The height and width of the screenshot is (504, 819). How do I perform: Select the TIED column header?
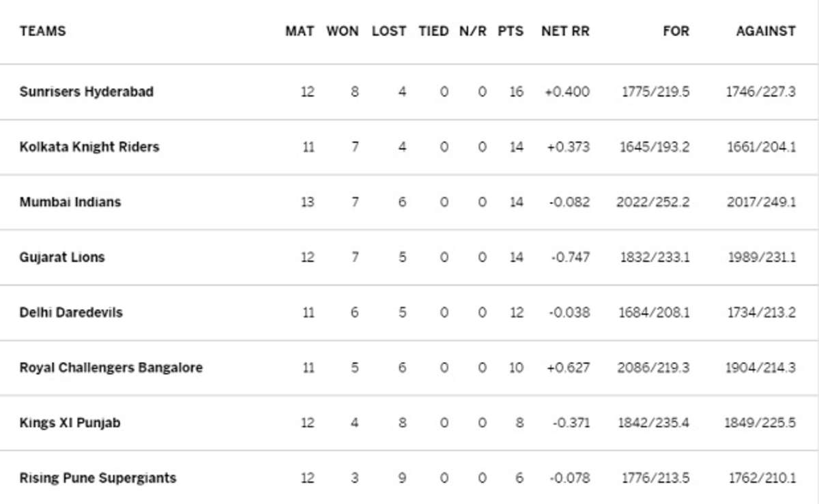(433, 31)
